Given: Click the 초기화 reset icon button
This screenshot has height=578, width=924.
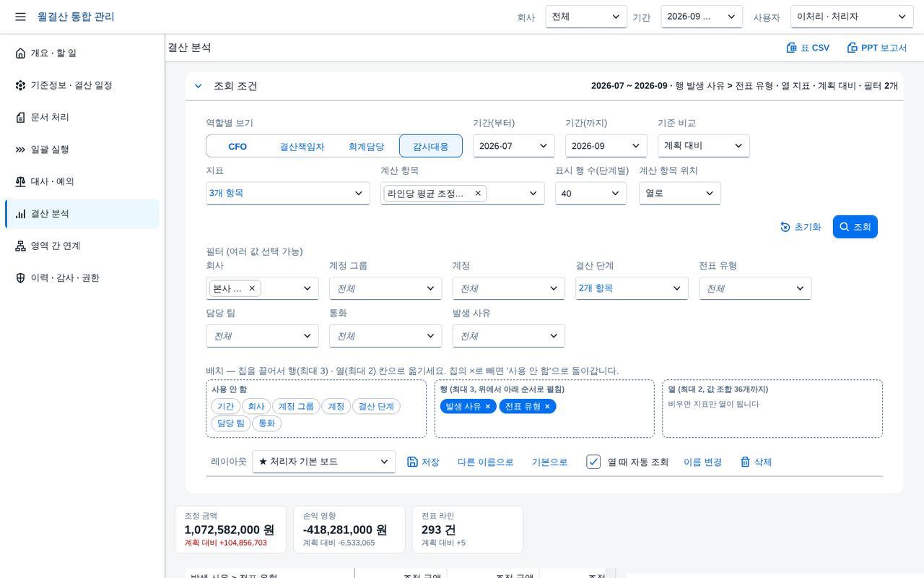Looking at the screenshot, I should click(801, 227).
